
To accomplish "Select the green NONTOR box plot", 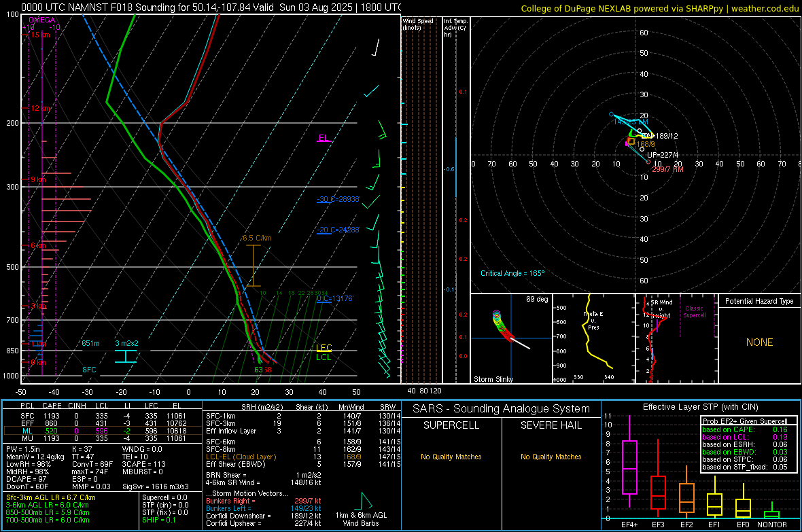I will pyautogui.click(x=772, y=512).
